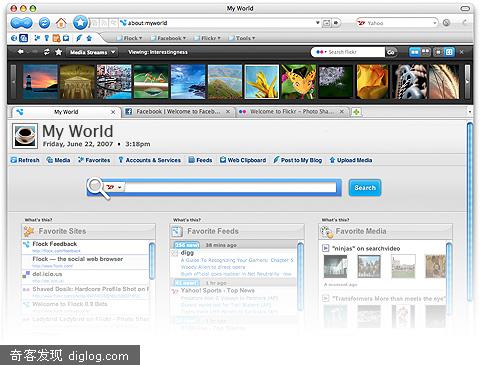Open the Favorites link in My World
This screenshot has height=365, width=480.
pyautogui.click(x=94, y=160)
